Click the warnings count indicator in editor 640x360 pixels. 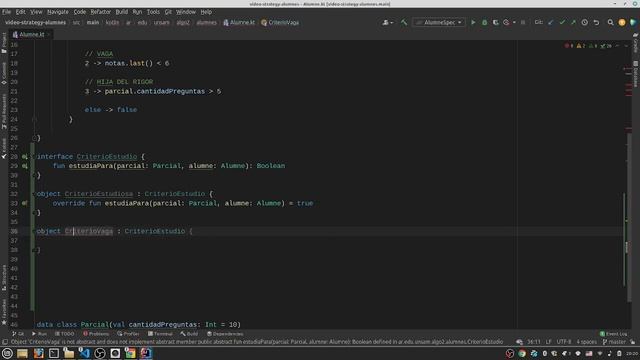coord(580,46)
